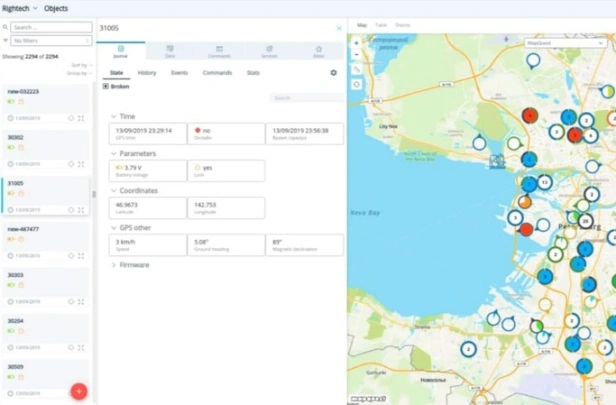616x405 pixels.
Task: Click the gear settings icon beside Stats
Action: click(334, 73)
